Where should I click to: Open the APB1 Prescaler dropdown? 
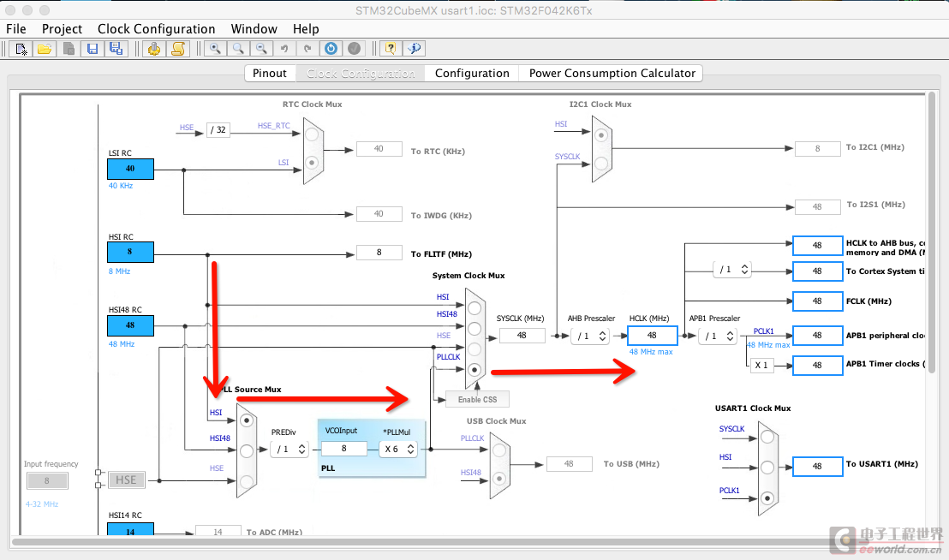point(718,337)
